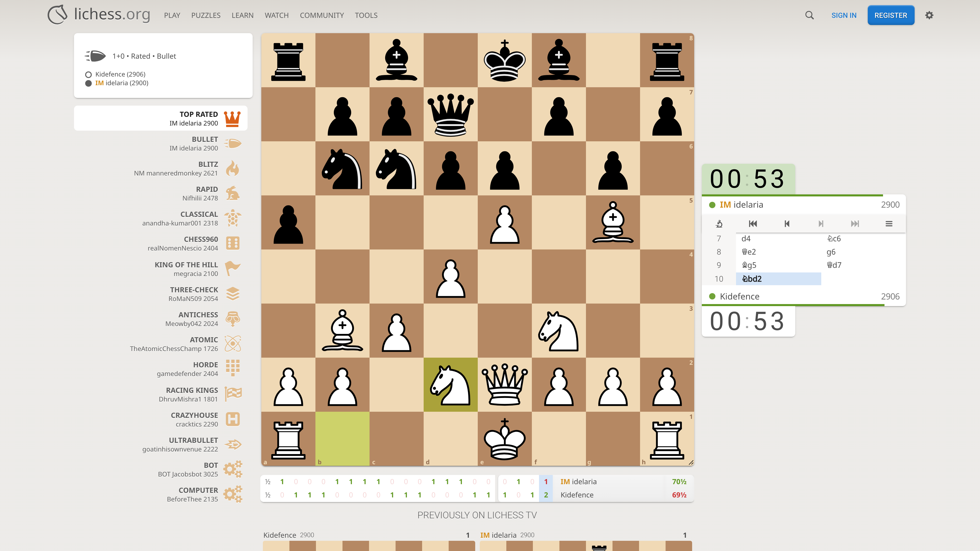
Task: Click the white knight on d2
Action: click(x=450, y=384)
